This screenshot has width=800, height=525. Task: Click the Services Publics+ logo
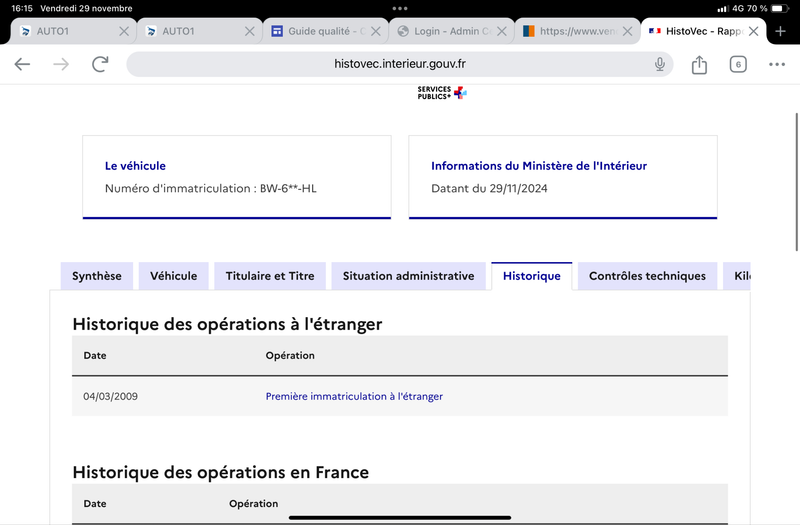(442, 93)
